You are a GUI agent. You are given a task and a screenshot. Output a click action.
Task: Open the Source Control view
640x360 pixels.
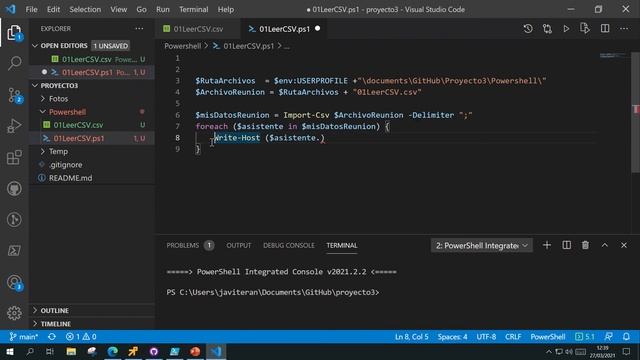(14, 95)
